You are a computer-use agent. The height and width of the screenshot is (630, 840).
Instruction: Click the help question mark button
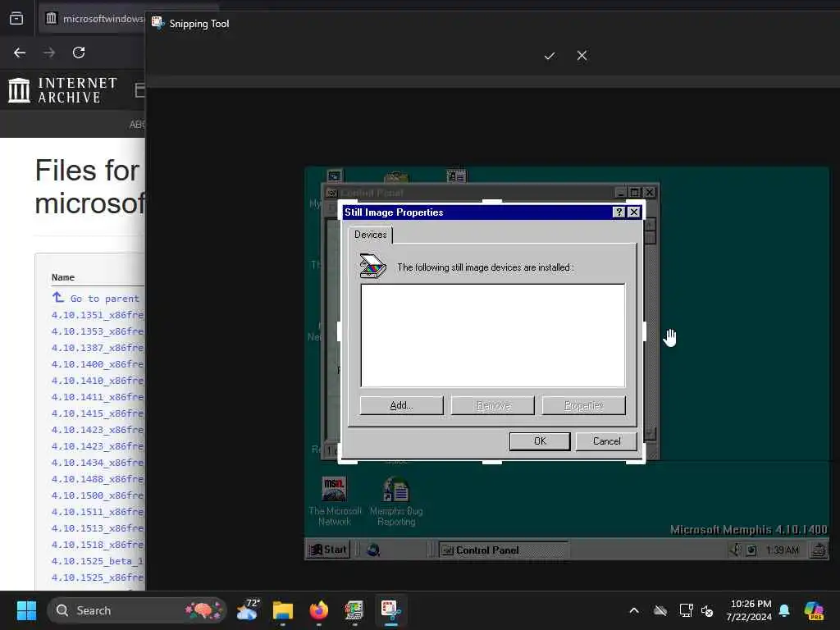click(x=619, y=212)
